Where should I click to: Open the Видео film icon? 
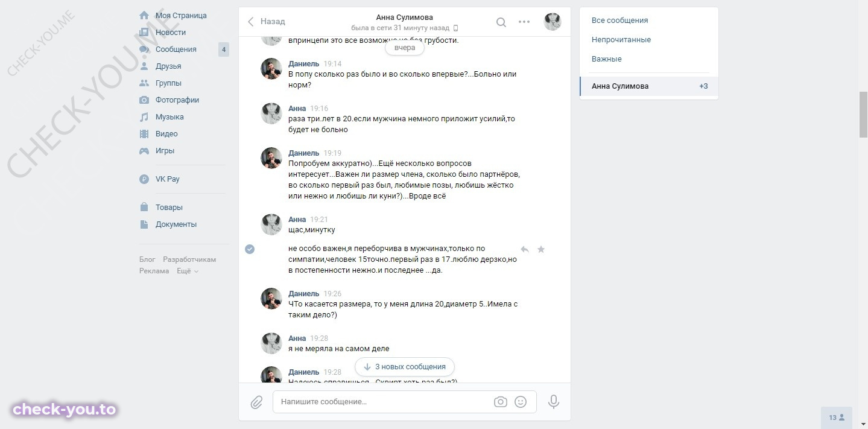(144, 133)
